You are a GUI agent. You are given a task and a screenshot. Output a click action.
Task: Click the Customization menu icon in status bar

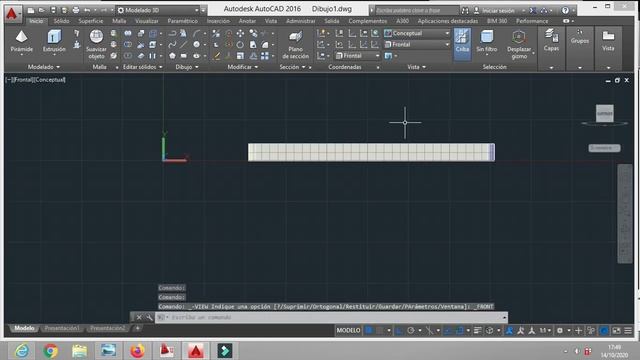628,330
